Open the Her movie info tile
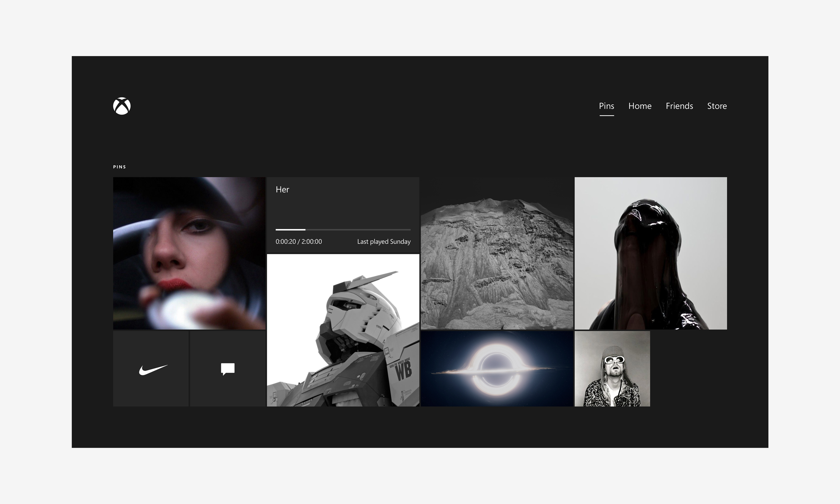 point(343,215)
